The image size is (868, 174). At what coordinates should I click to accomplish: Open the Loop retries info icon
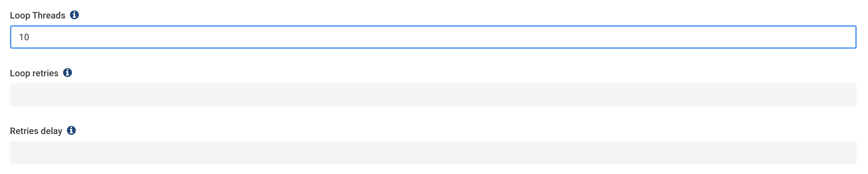pos(67,73)
